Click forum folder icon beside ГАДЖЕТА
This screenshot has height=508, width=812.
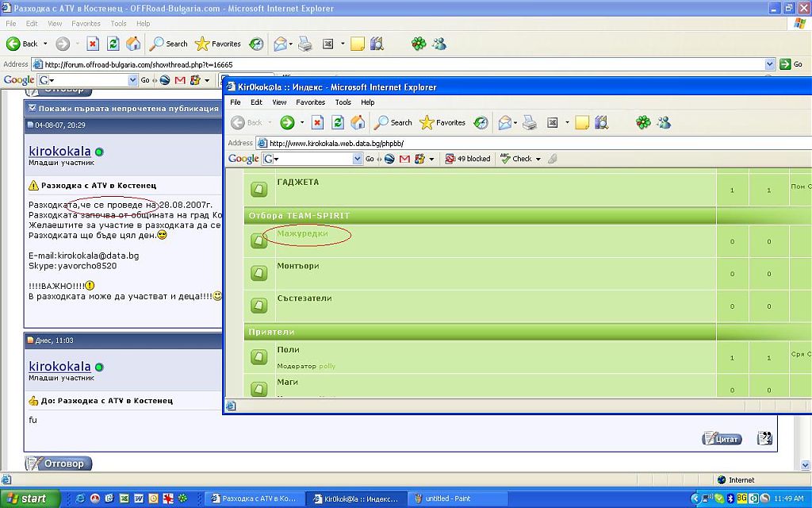259,189
